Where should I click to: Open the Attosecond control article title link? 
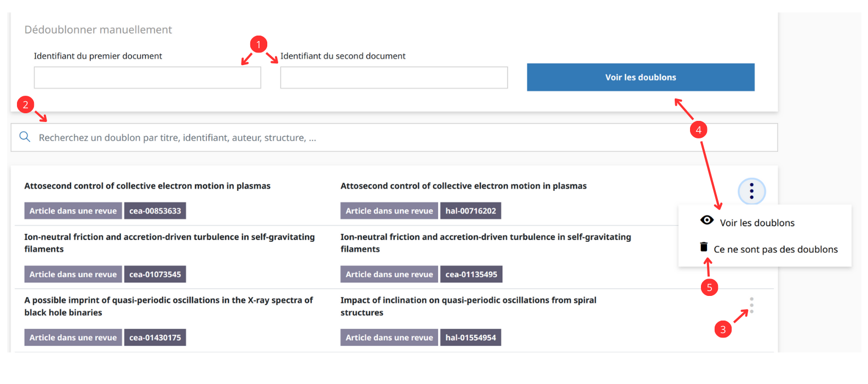click(x=147, y=185)
